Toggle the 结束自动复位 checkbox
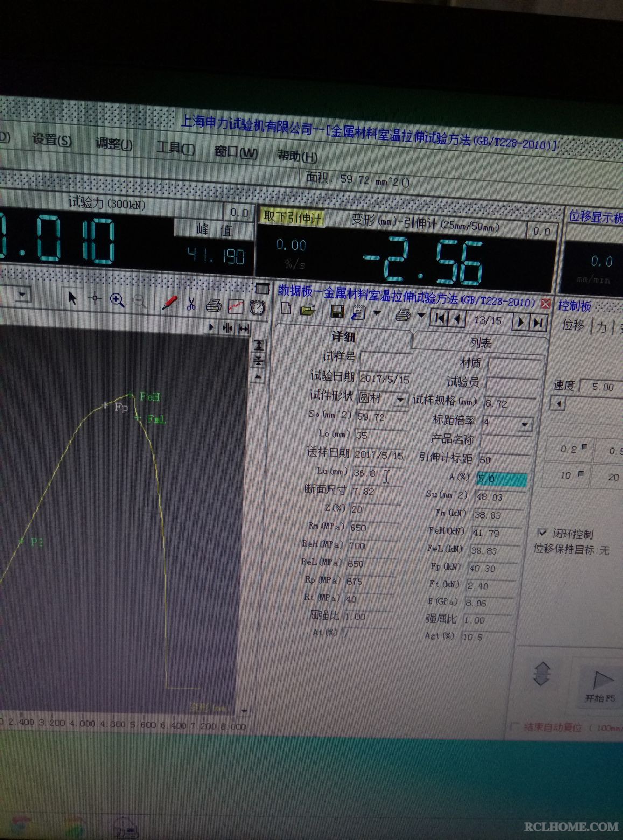623x840 pixels. tap(514, 726)
